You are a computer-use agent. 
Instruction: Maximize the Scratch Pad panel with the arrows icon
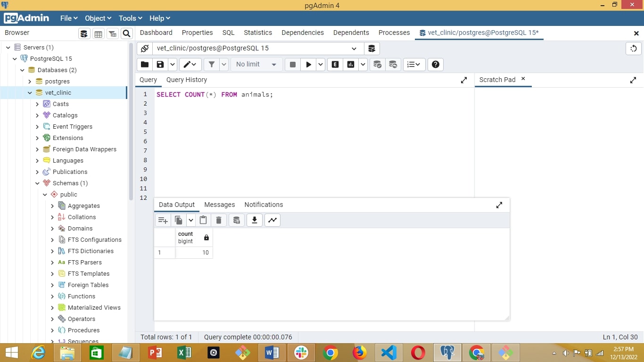[x=633, y=80]
